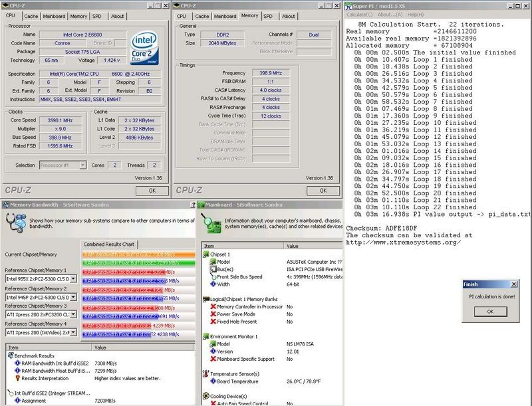Click the memory Frequency value 398.9 MHz
Viewport: 532px width, 406px height.
pyautogui.click(x=271, y=73)
